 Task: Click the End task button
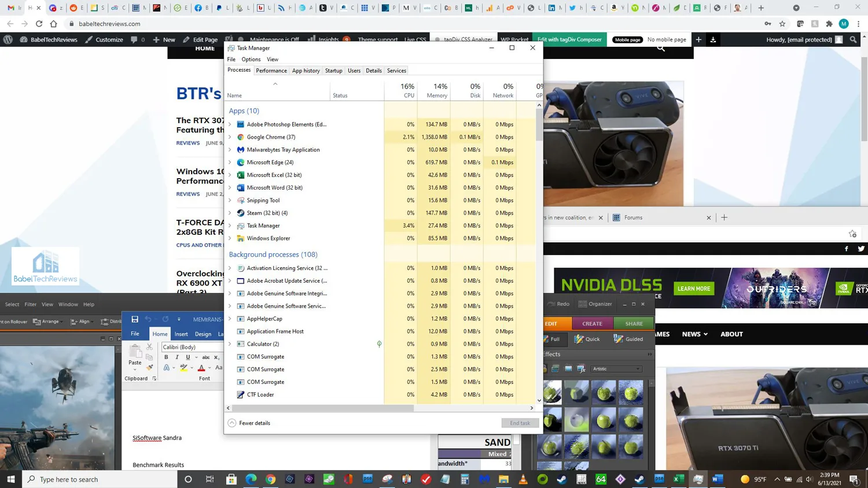point(520,423)
